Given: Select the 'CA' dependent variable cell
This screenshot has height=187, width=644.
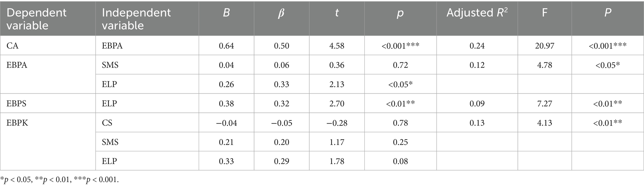Looking at the screenshot, I should [x=12, y=46].
